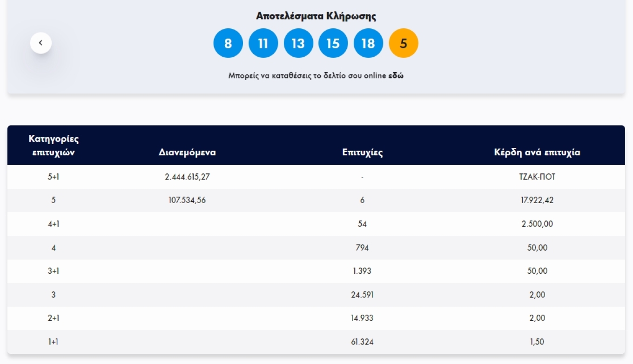Click the 'Κατηγορίες επιτυχιών' column header
Screen dimensions: 633x364
(x=54, y=146)
